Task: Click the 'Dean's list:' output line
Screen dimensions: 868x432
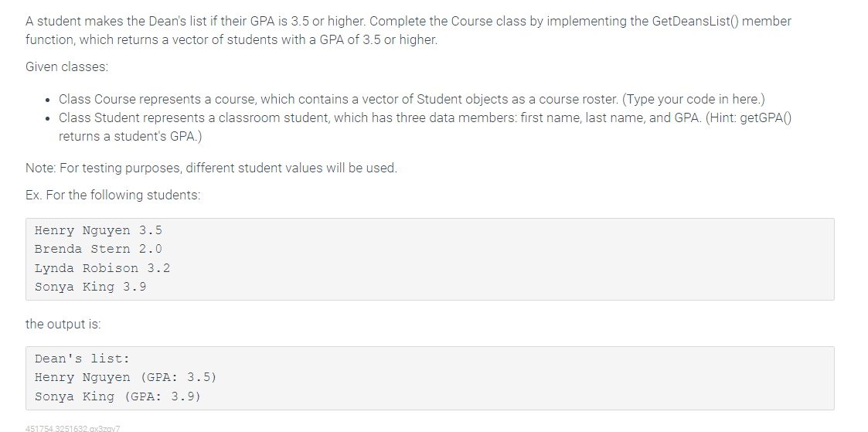Action: (82, 359)
